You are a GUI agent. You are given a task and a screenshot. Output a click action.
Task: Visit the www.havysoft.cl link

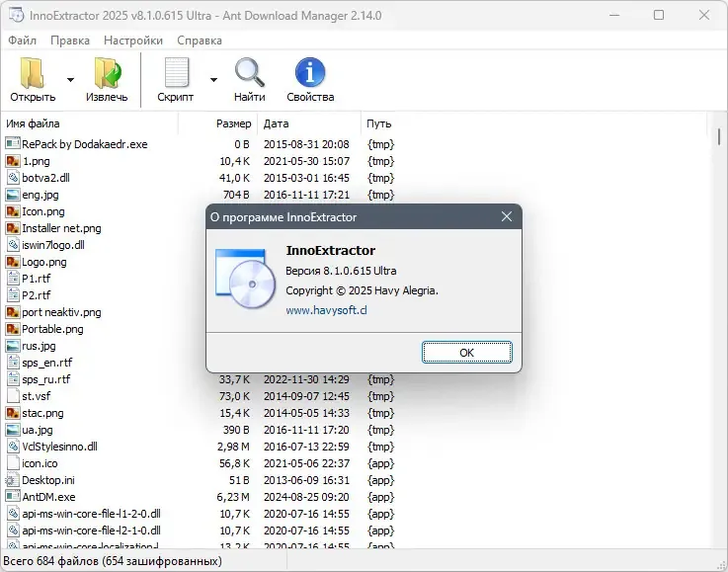(326, 310)
